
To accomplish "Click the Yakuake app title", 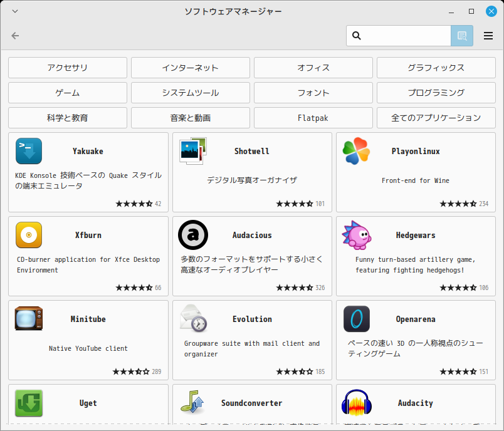I will coord(88,151).
